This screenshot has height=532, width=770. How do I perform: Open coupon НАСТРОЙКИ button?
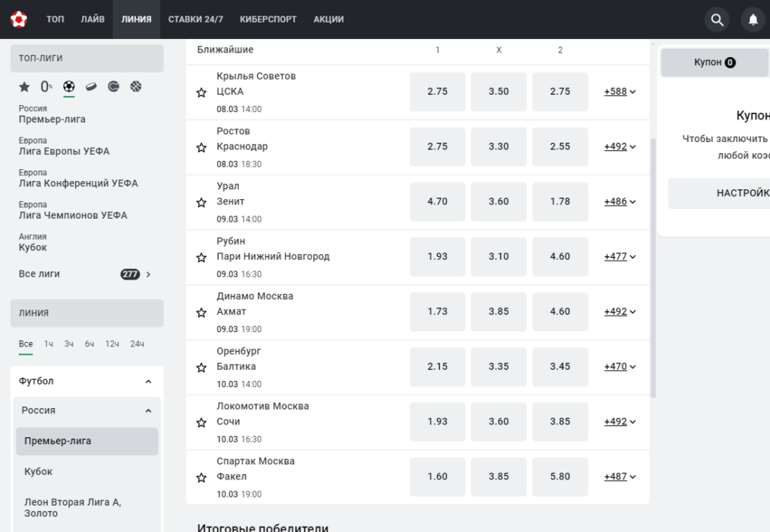[719, 193]
